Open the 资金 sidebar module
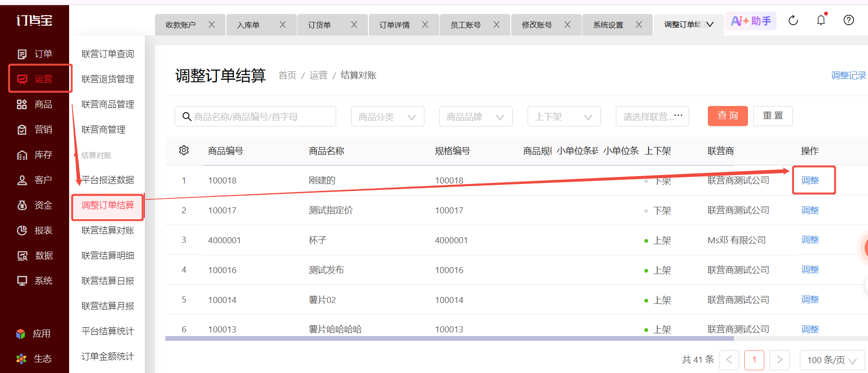868x373 pixels. 35,205
